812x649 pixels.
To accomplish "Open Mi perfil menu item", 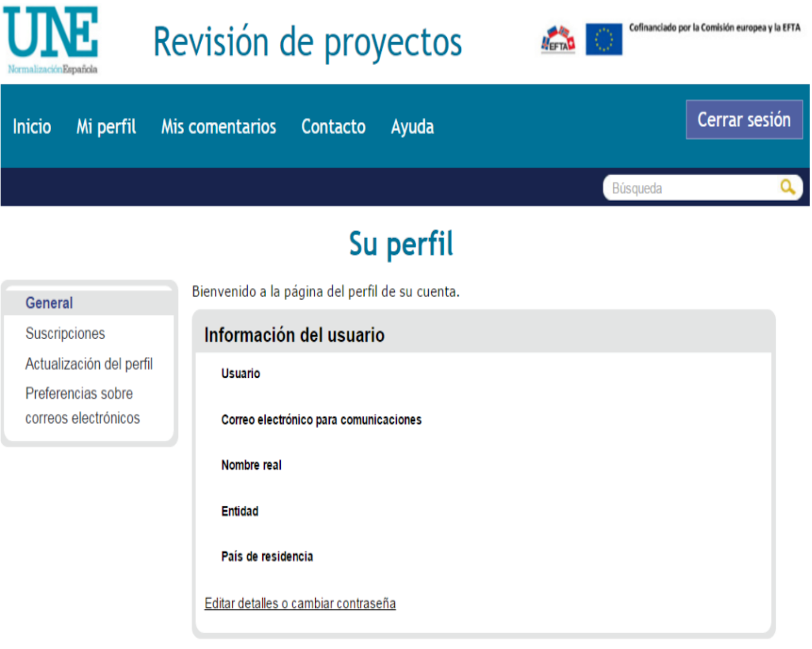I will pyautogui.click(x=106, y=127).
